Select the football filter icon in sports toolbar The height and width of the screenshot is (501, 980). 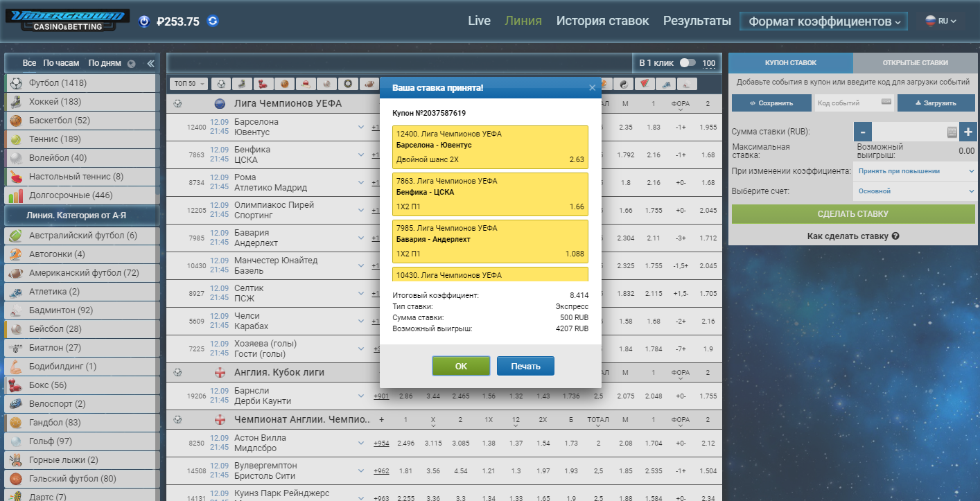pyautogui.click(x=221, y=84)
